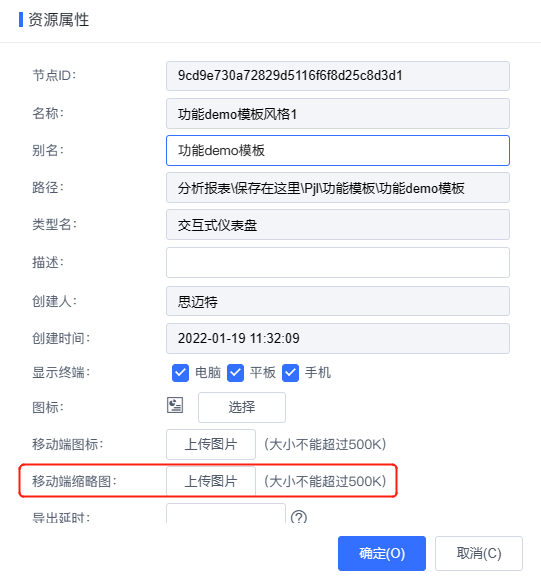This screenshot has width=541, height=587.
Task: Toggle the 平板 checkbox
Action: (x=235, y=373)
